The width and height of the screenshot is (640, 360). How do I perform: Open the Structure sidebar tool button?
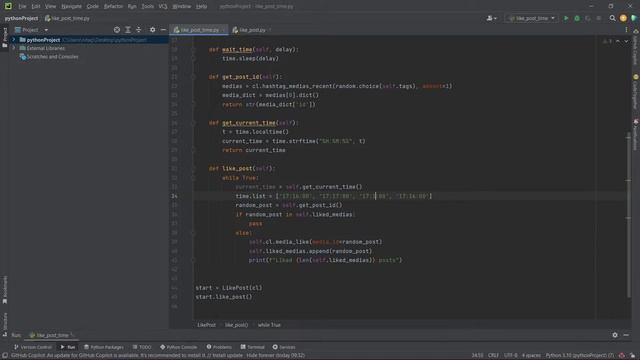point(4,324)
